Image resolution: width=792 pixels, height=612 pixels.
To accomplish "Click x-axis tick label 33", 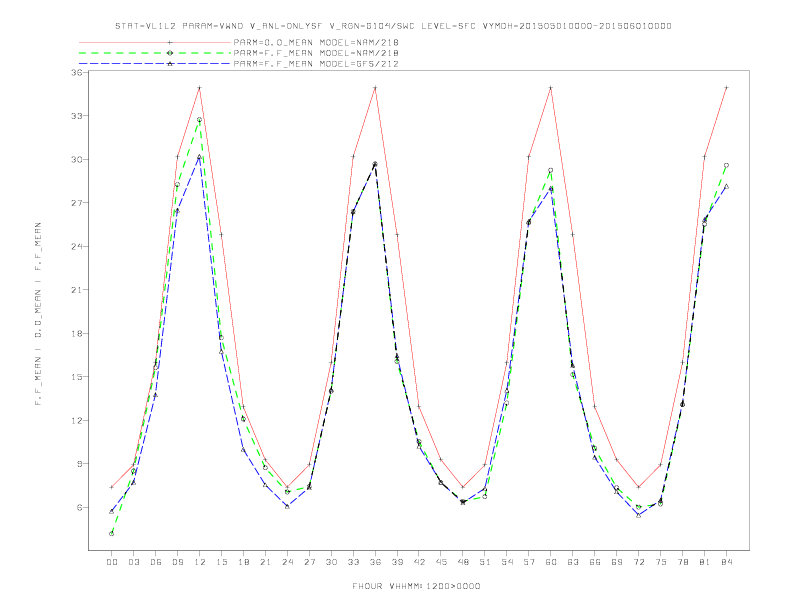I will pos(353,562).
